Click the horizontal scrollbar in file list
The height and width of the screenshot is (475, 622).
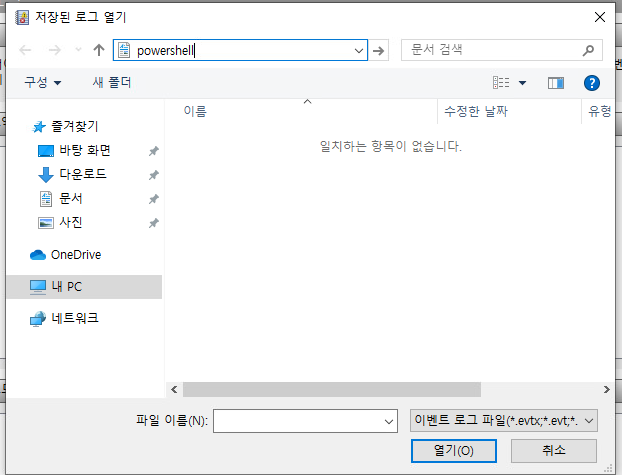click(x=332, y=389)
